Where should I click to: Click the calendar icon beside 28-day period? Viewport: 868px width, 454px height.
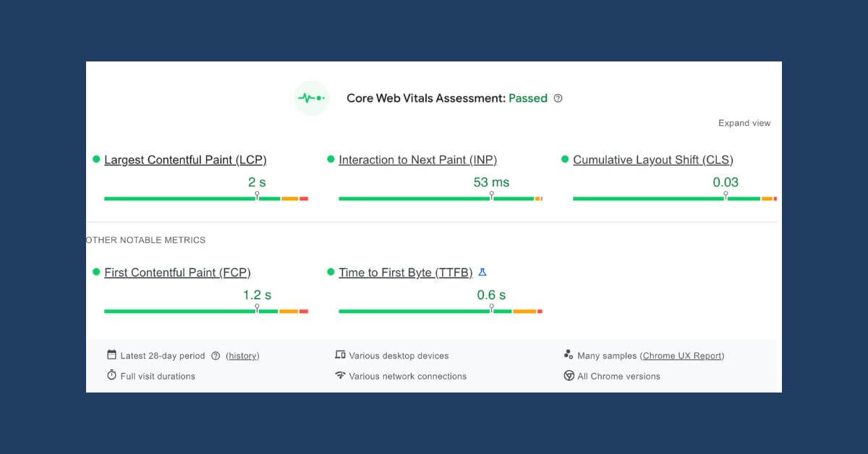tap(111, 355)
